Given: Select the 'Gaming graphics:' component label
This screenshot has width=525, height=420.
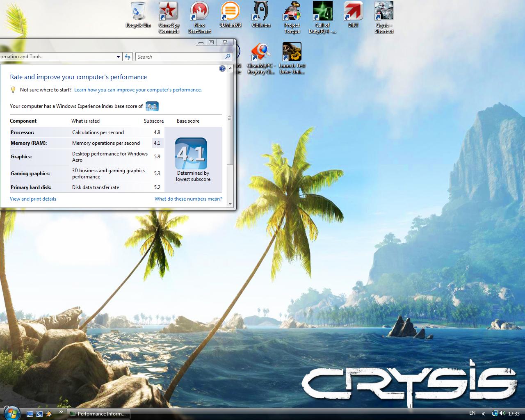Looking at the screenshot, I should pyautogui.click(x=30, y=173).
